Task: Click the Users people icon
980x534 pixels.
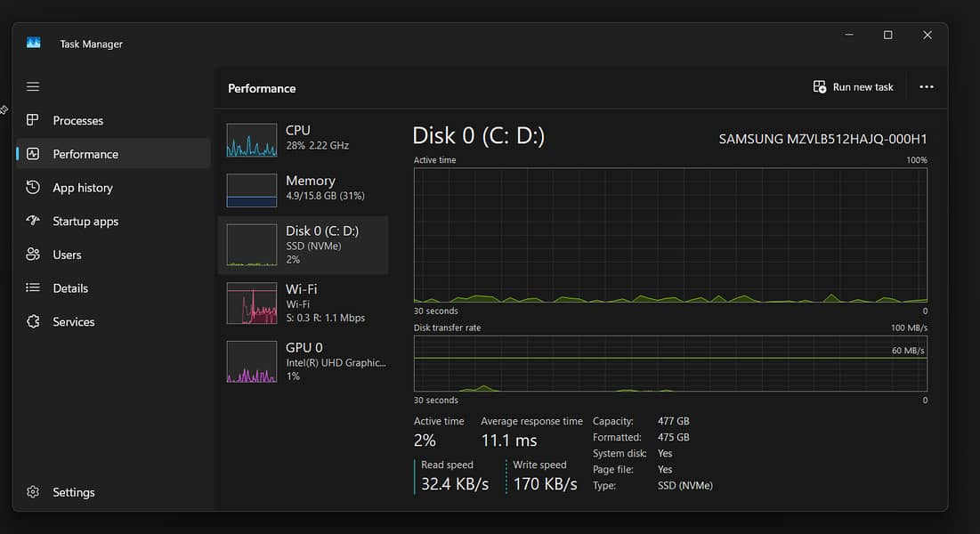Action: (x=33, y=255)
